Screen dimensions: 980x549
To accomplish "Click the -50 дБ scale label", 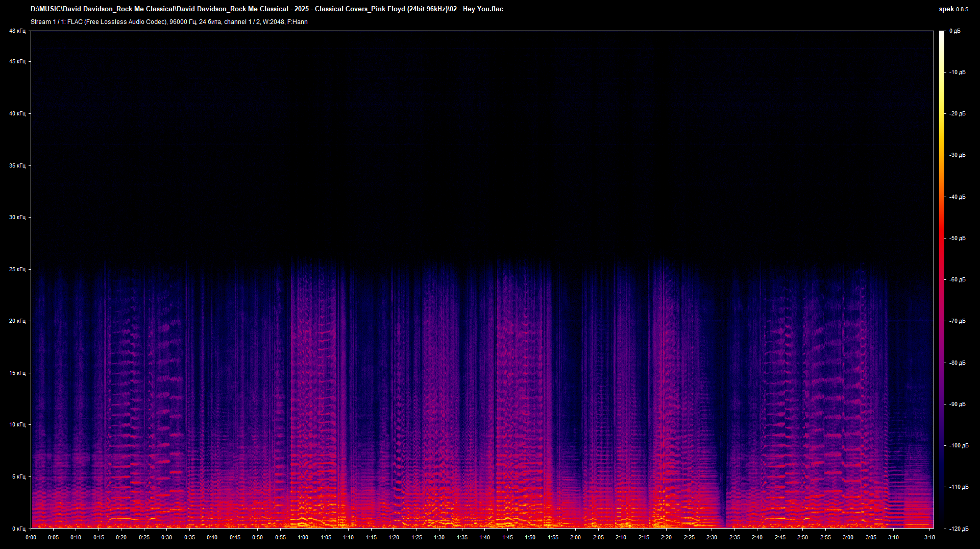I will click(x=958, y=238).
